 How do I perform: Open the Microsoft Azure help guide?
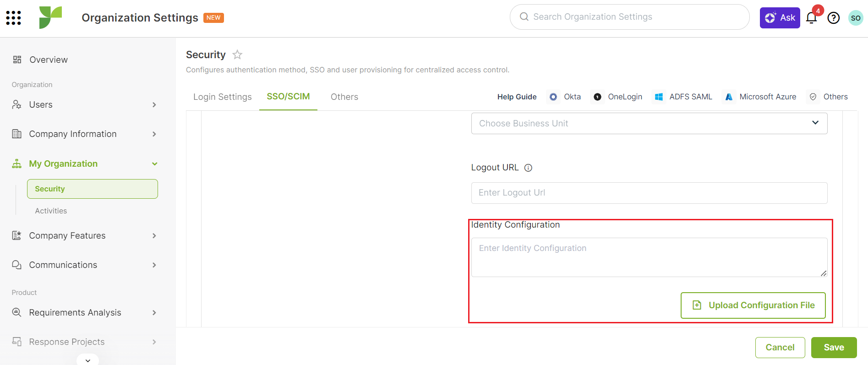(x=760, y=97)
